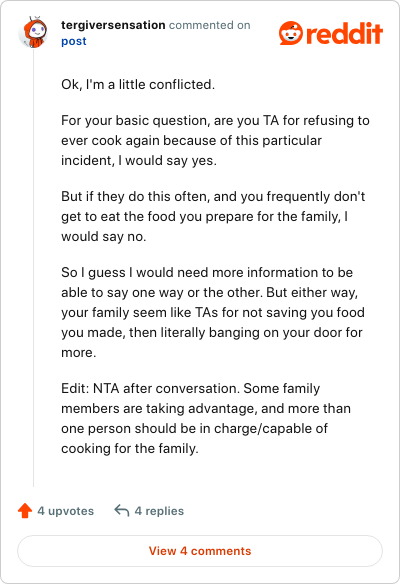Click the "Edit: NTA after conversation" paragraph
This screenshot has height=584, width=400.
(x=206, y=418)
